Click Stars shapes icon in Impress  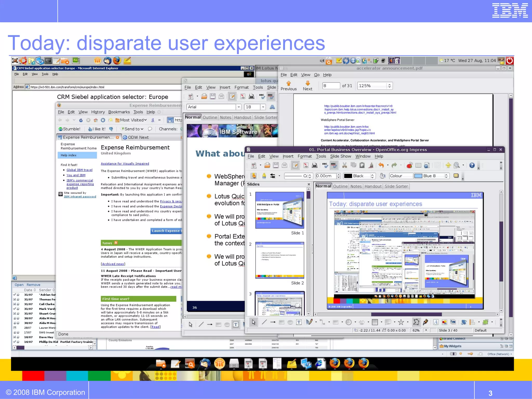coord(401,322)
